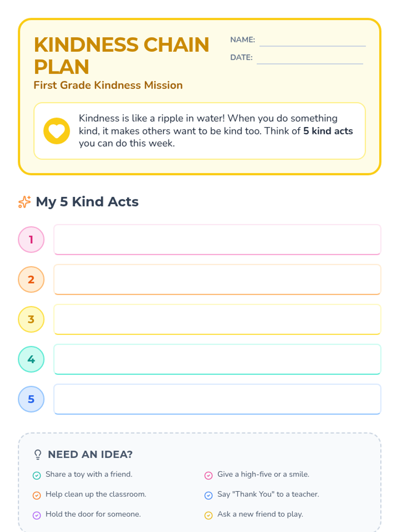The width and height of the screenshot is (399, 532).
Task: Click the lightbulb icon beside Need an Idea
Action: [38, 454]
